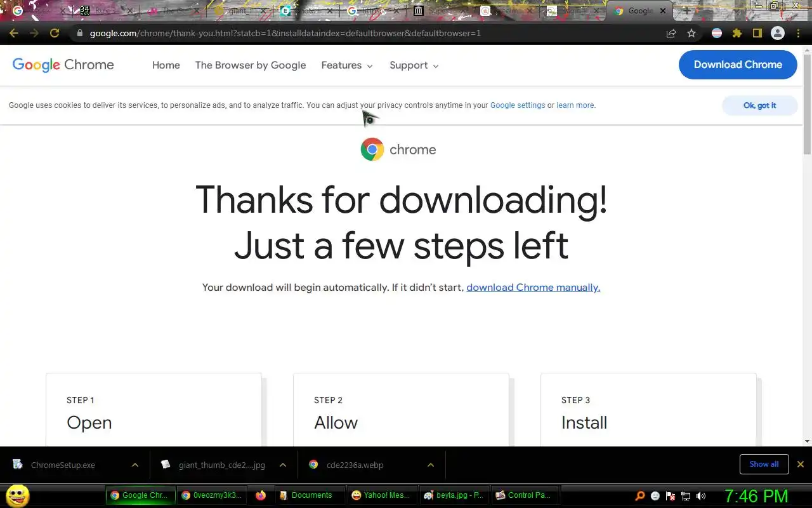The image size is (812, 508).
Task: Click the white circle tray icon
Action: coord(655,496)
